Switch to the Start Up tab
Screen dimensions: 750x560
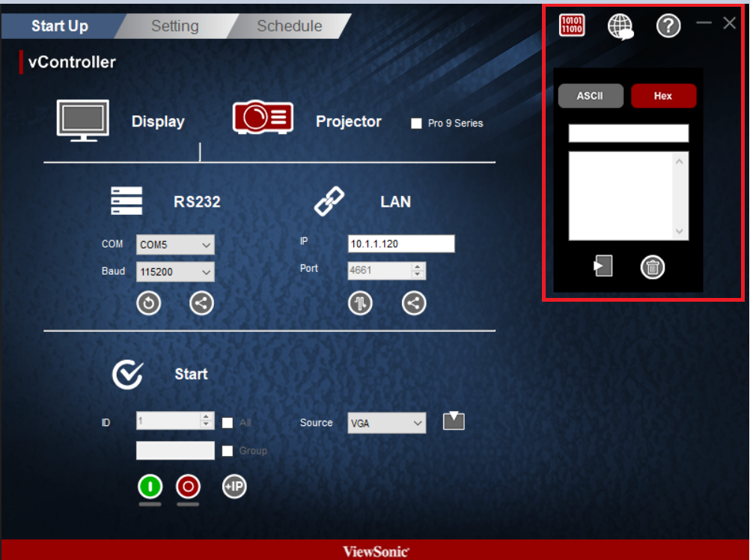click(x=60, y=25)
